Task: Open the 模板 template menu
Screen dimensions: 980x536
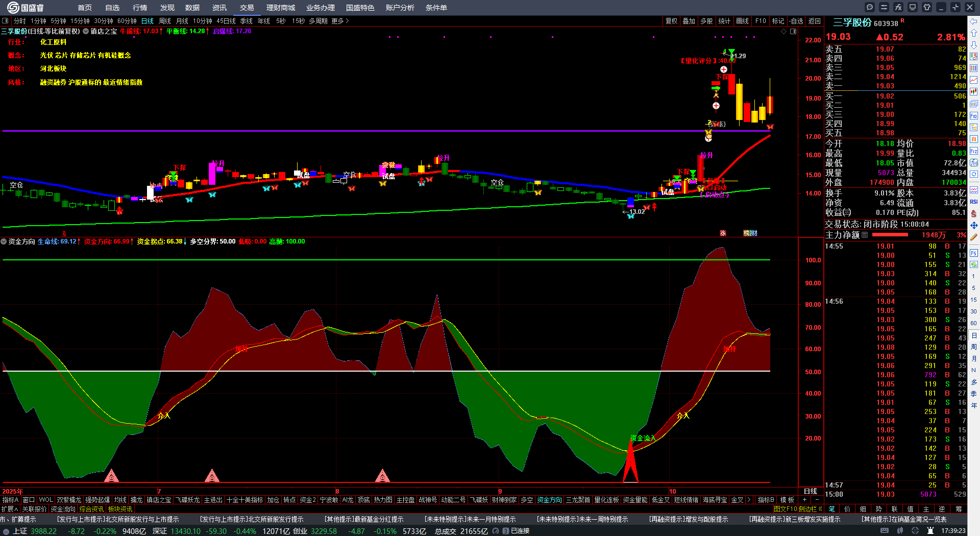Action: pos(787,500)
